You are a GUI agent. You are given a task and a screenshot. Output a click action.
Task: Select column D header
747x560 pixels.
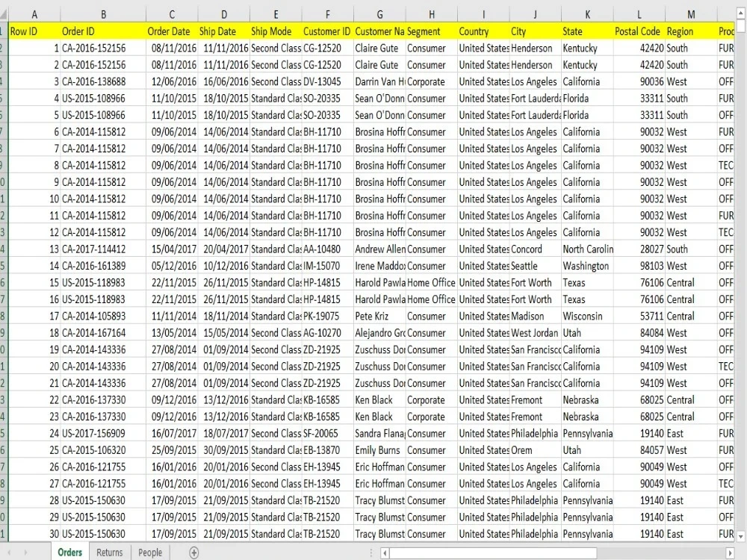[x=224, y=15]
